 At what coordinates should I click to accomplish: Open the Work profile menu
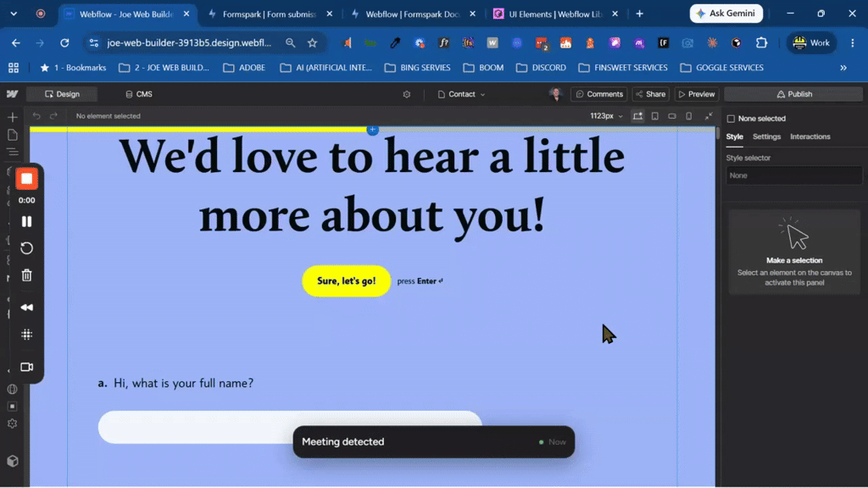[811, 42]
